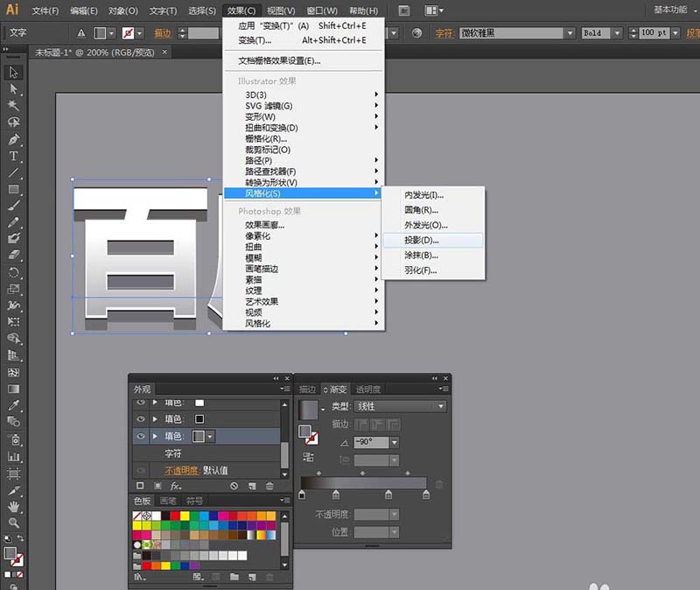Click the leftmost black gradient stop
700x590 pixels.
click(302, 495)
